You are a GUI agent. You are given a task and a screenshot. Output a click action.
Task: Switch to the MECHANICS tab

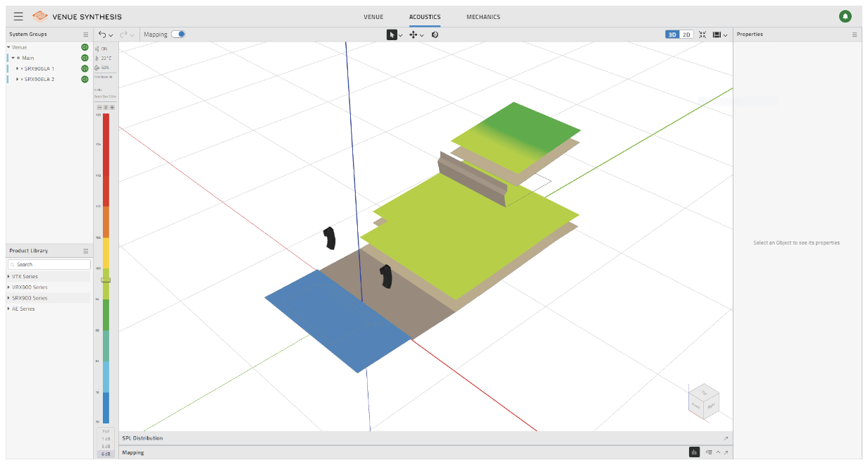tap(483, 17)
